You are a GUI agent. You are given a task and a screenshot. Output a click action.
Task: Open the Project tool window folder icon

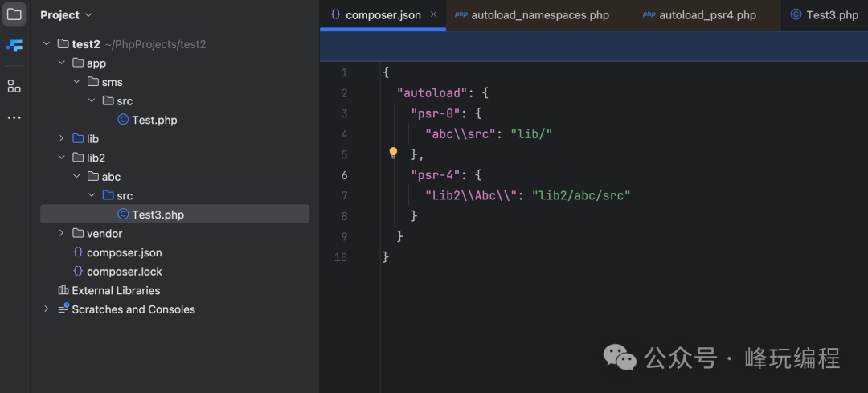[14, 14]
